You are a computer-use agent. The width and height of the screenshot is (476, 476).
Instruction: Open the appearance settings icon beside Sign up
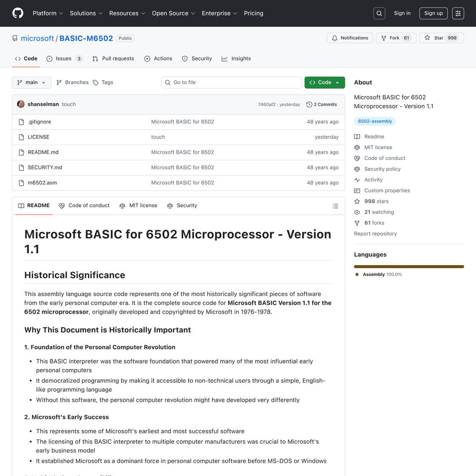458,13
